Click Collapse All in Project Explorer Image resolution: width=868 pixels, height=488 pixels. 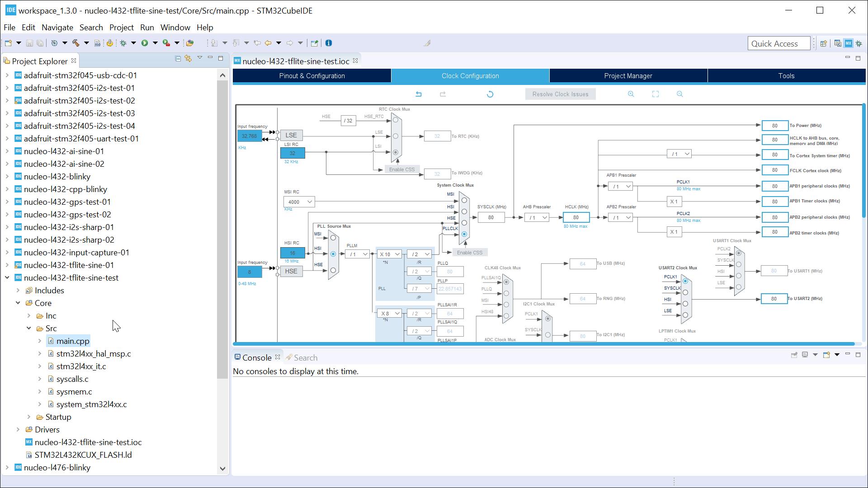coord(178,59)
